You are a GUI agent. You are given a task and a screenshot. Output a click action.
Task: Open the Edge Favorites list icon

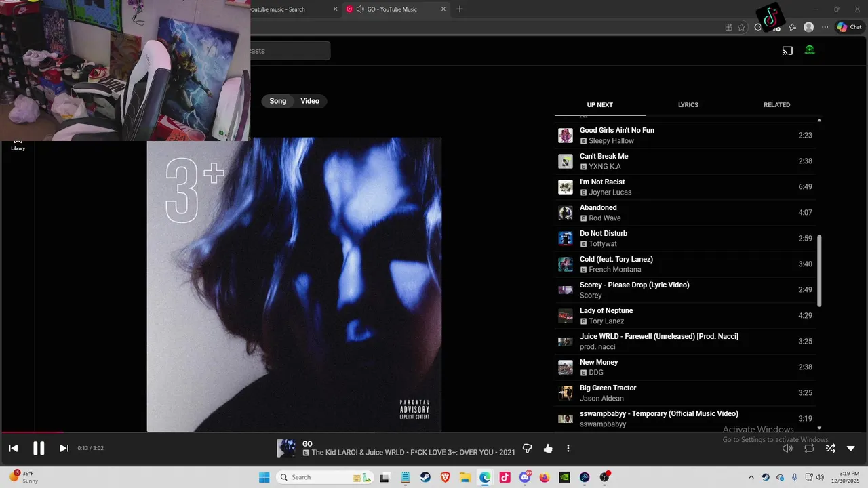click(792, 27)
